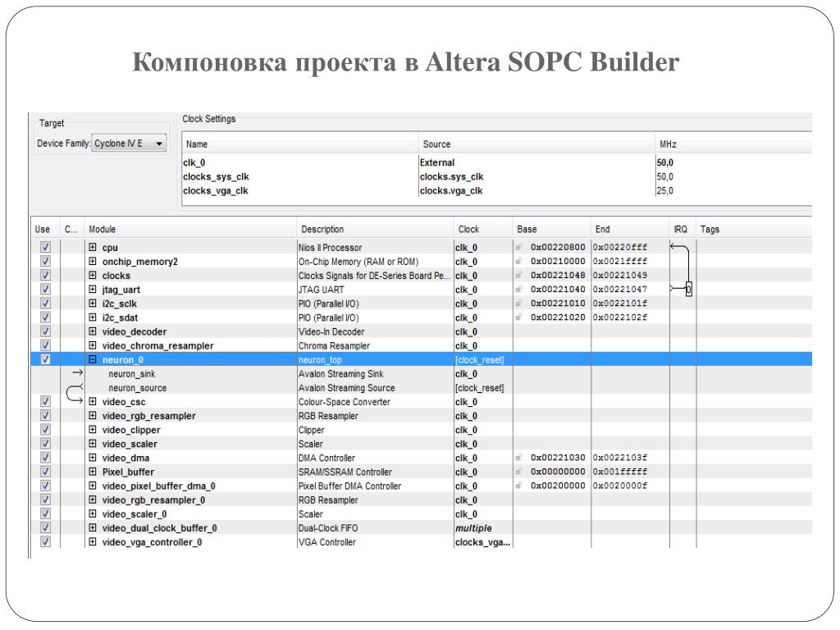The image size is (840, 630).
Task: Select the video_chroma_resampler module
Action: [158, 345]
